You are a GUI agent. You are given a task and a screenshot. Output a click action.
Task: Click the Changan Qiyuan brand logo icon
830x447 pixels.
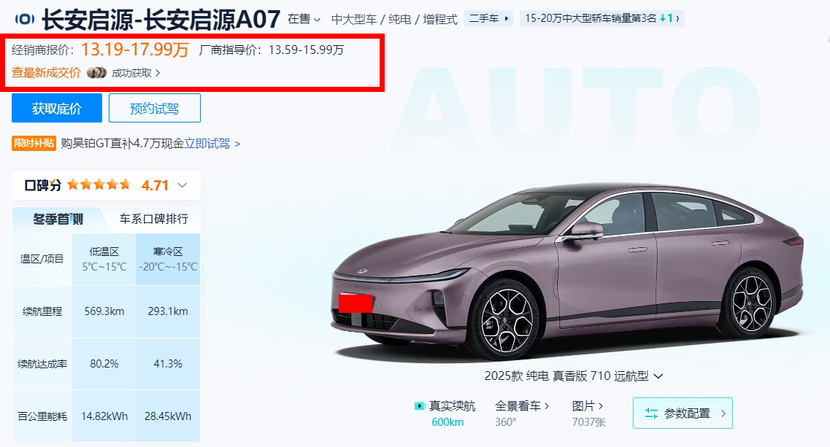tap(24, 19)
